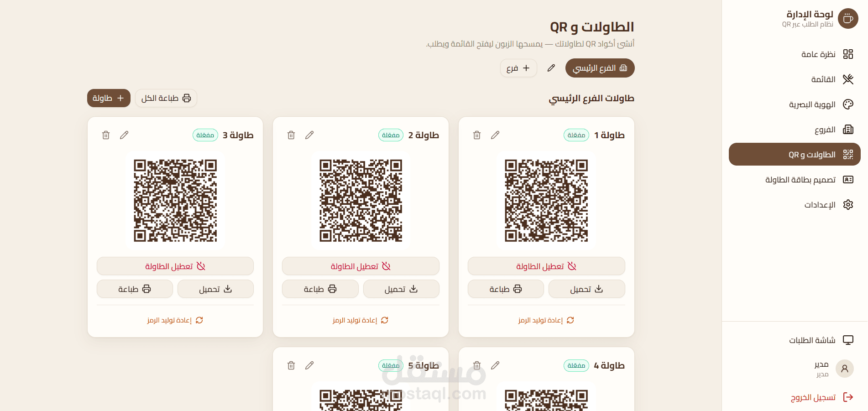The width and height of the screenshot is (868, 411).
Task: Click the trash icon on table 3 card
Action: tap(106, 135)
